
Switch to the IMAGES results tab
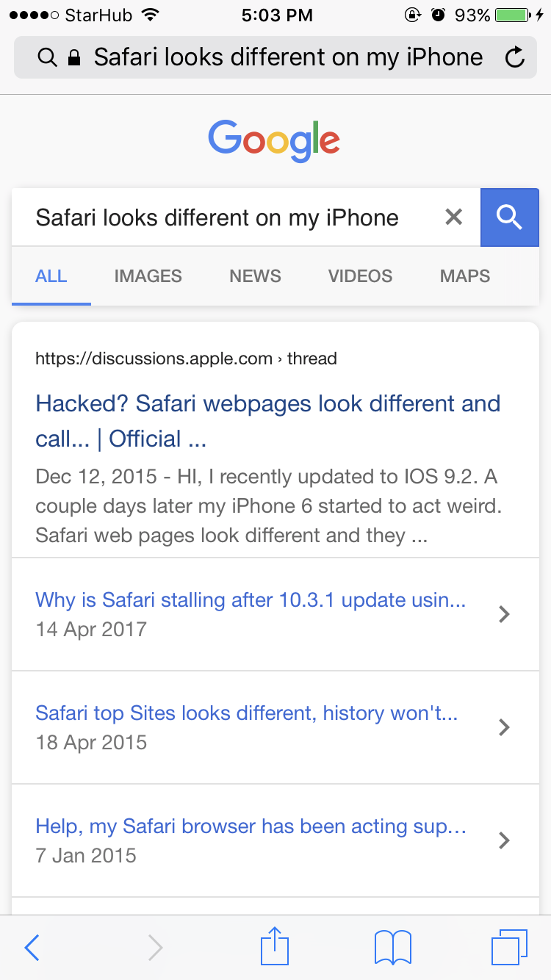coord(148,275)
